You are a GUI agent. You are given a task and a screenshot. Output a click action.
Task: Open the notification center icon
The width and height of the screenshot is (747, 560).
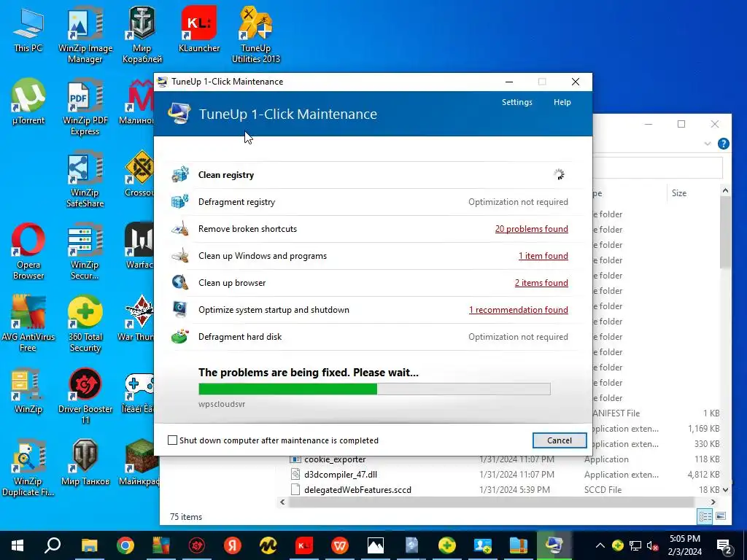click(724, 545)
